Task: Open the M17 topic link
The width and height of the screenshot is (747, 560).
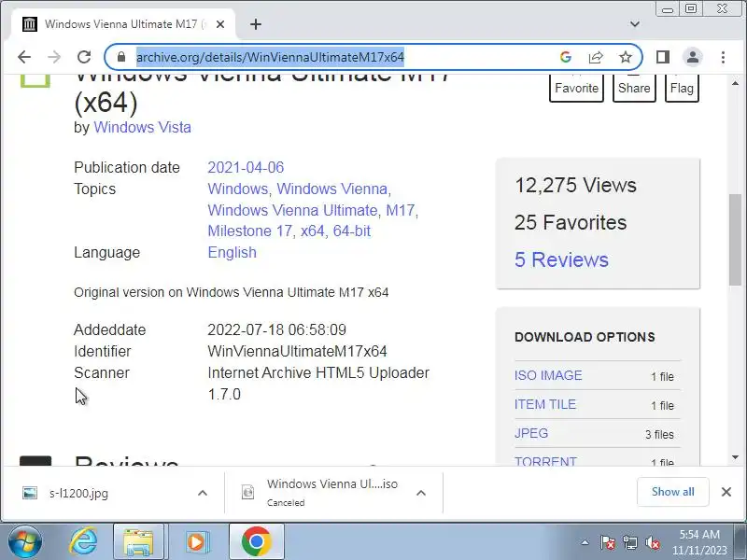Action: tap(402, 210)
